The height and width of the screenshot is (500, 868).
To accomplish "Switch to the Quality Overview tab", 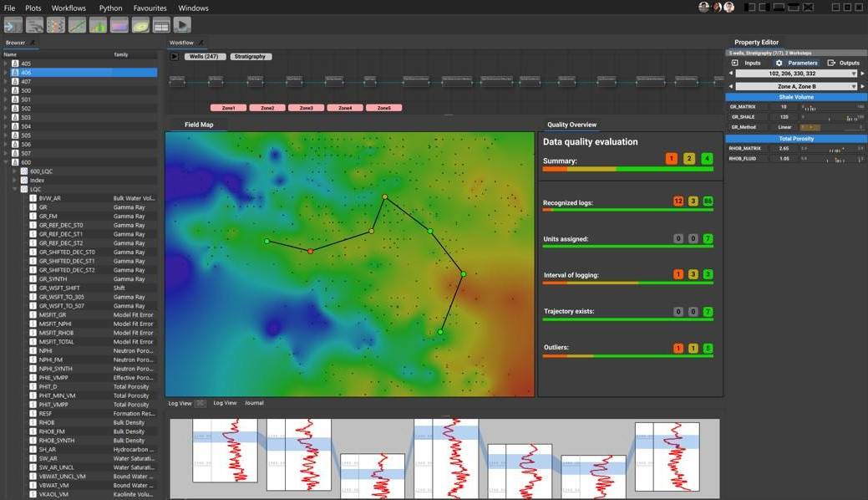I will tap(571, 125).
